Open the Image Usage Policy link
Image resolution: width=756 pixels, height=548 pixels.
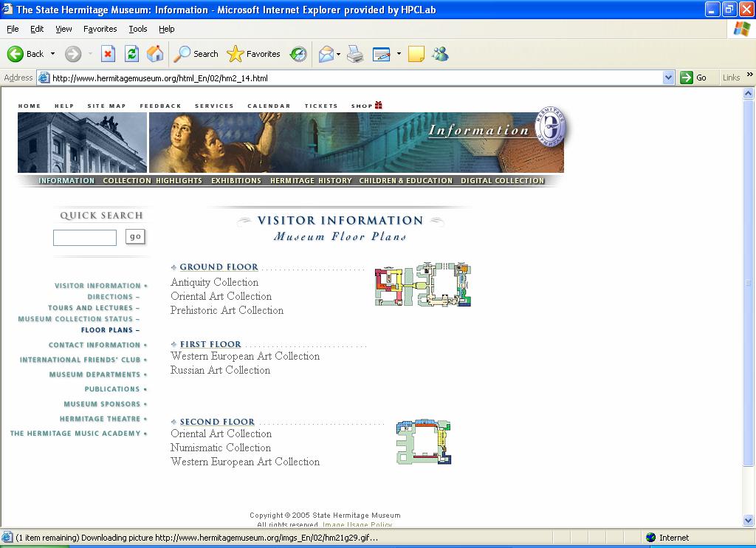357,524
